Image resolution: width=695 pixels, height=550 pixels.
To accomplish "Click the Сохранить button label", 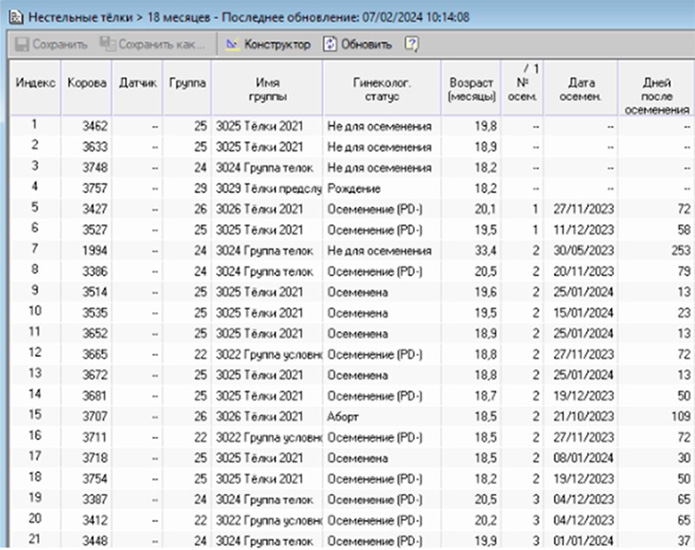I will pos(60,45).
